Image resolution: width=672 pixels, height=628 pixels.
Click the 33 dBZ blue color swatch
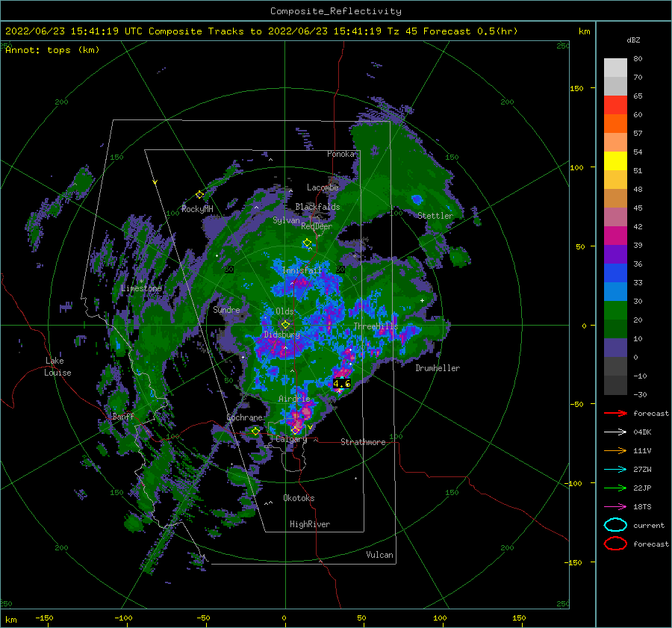tap(615, 291)
